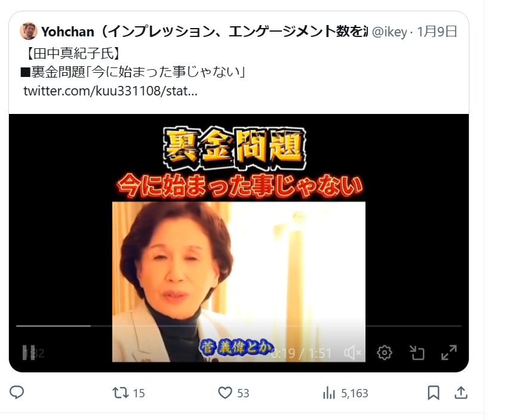Open the tweet's 1月9日 timestamp
The height and width of the screenshot is (420, 510).
pos(437,32)
